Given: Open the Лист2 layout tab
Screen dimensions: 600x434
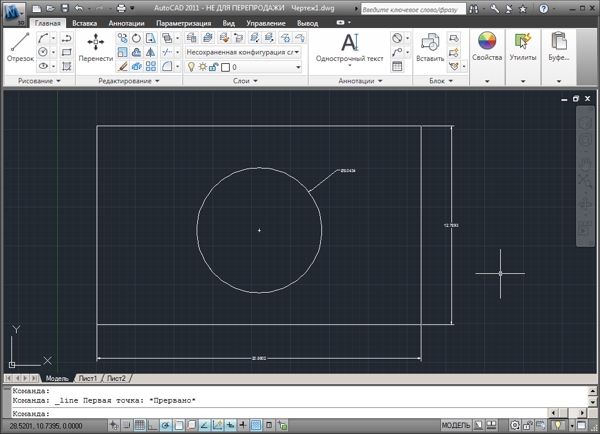Looking at the screenshot, I should (x=116, y=379).
